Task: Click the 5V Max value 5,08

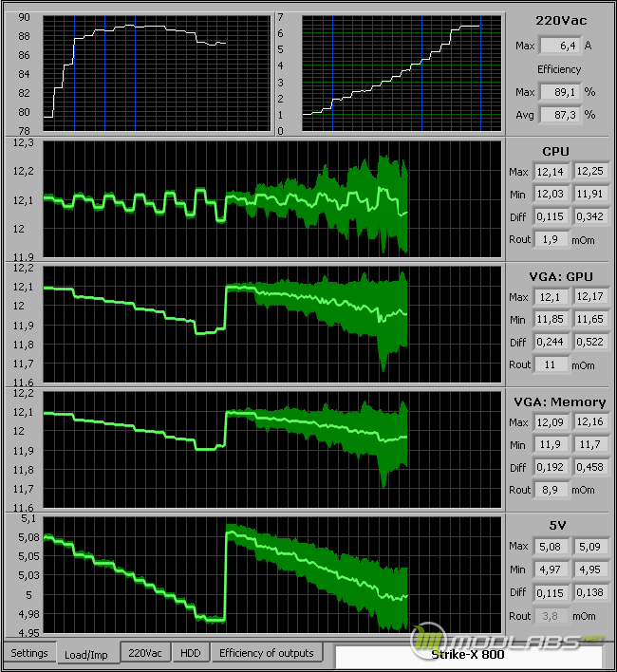Action: tap(551, 547)
